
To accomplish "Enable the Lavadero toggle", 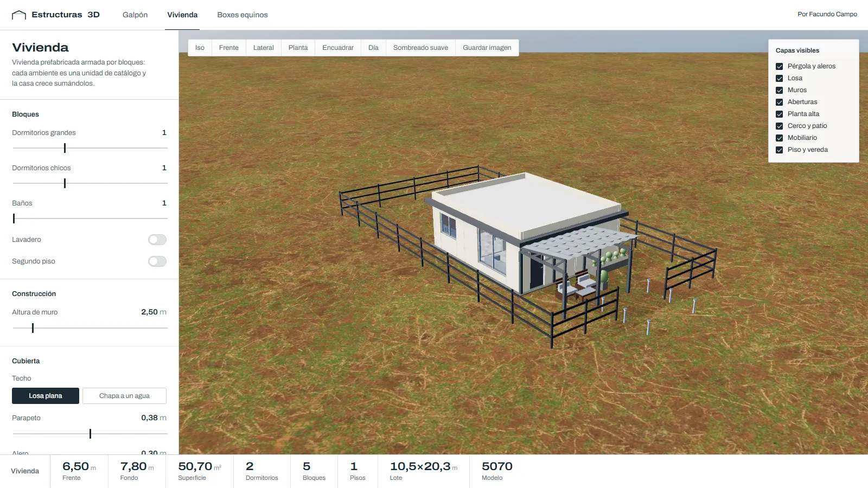I will click(157, 240).
